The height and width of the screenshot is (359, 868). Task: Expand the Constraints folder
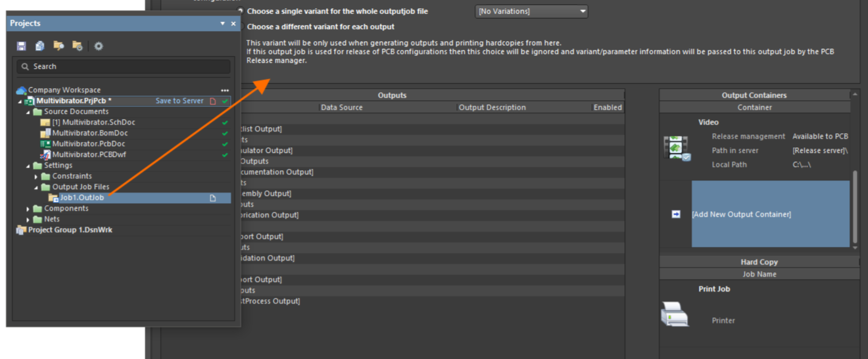tap(36, 176)
